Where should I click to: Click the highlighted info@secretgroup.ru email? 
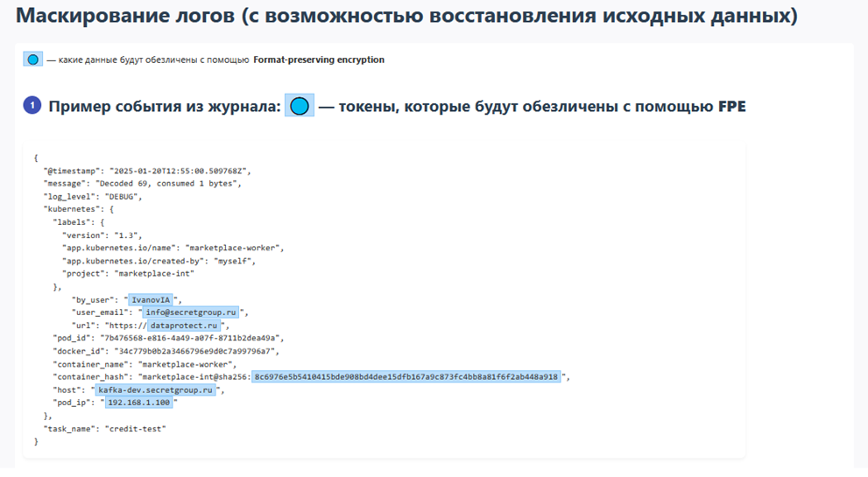coord(191,312)
